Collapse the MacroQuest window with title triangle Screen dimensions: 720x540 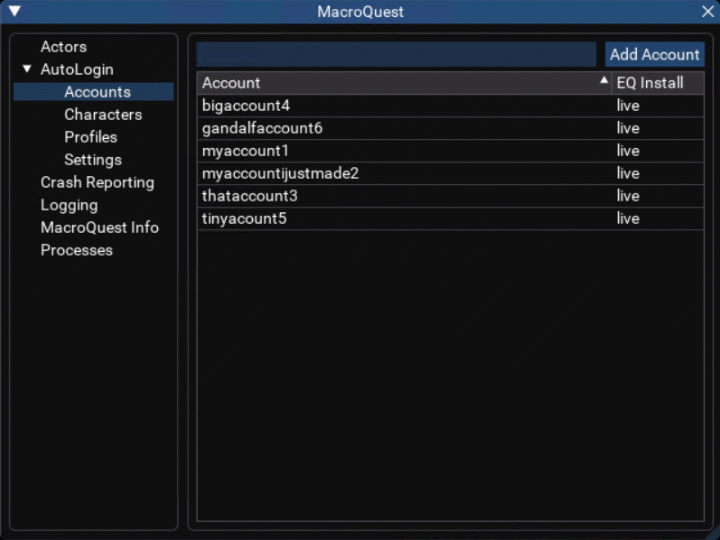(x=15, y=11)
